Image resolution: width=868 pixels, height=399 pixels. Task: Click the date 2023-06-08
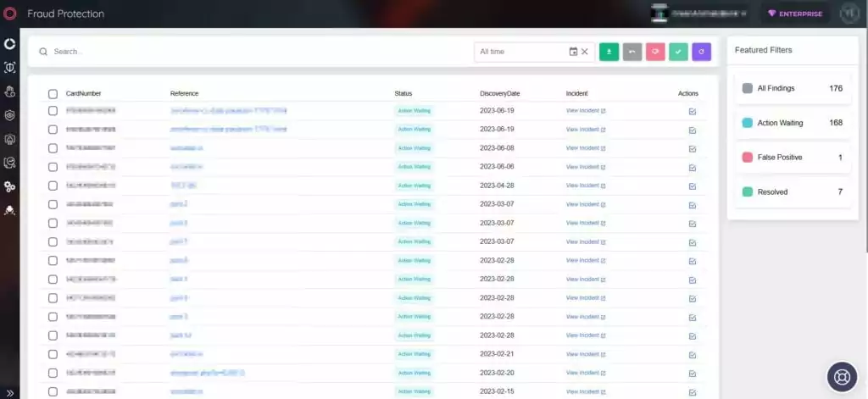[x=497, y=147]
